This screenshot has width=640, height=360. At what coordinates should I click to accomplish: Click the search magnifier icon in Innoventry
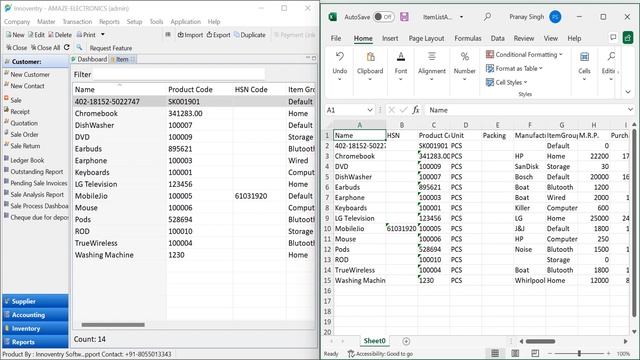79,47
